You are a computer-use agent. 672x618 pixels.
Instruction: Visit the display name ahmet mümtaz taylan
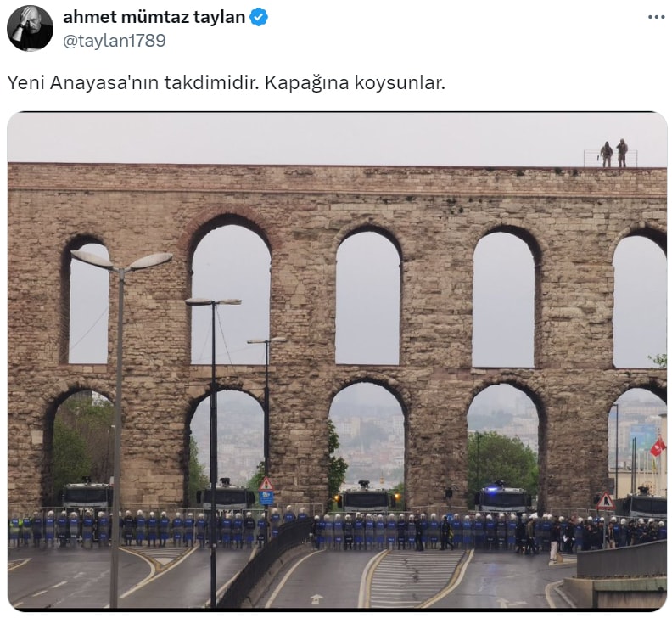tap(154, 17)
